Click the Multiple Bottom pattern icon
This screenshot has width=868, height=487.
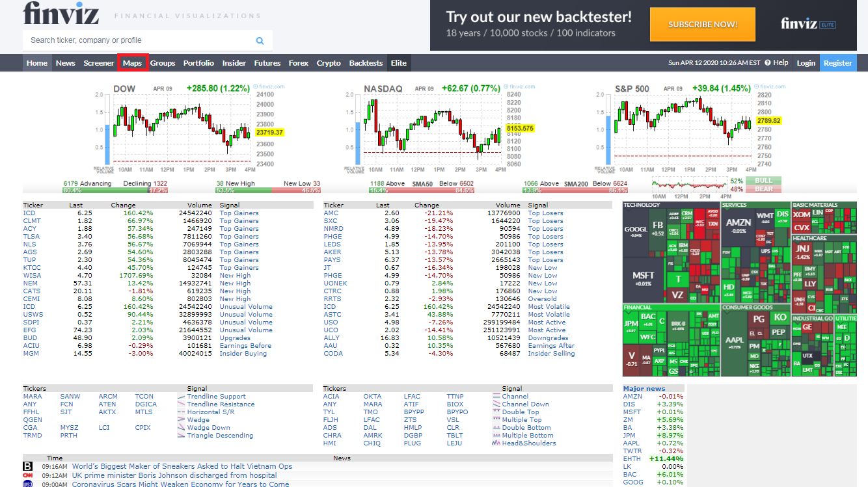(x=496, y=436)
